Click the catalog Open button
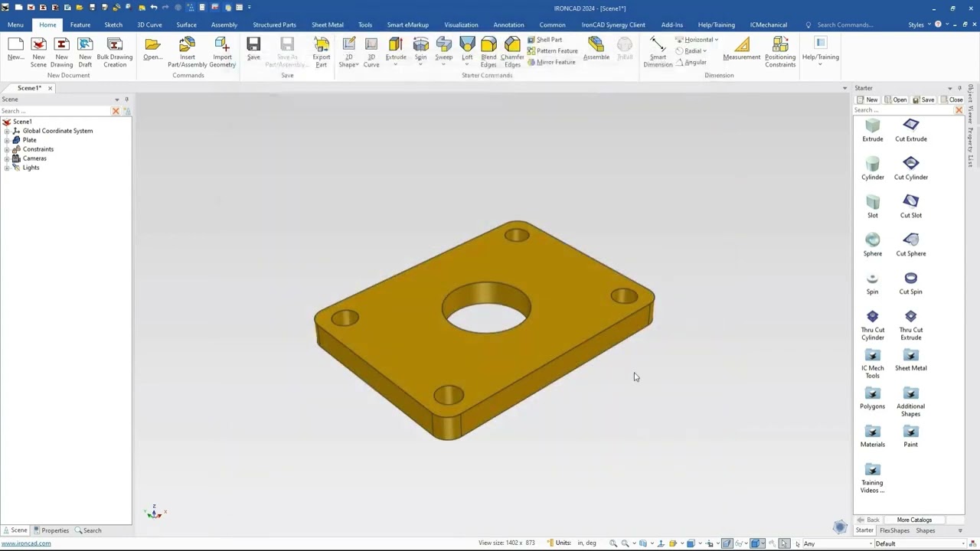This screenshot has width=980, height=551. point(896,99)
